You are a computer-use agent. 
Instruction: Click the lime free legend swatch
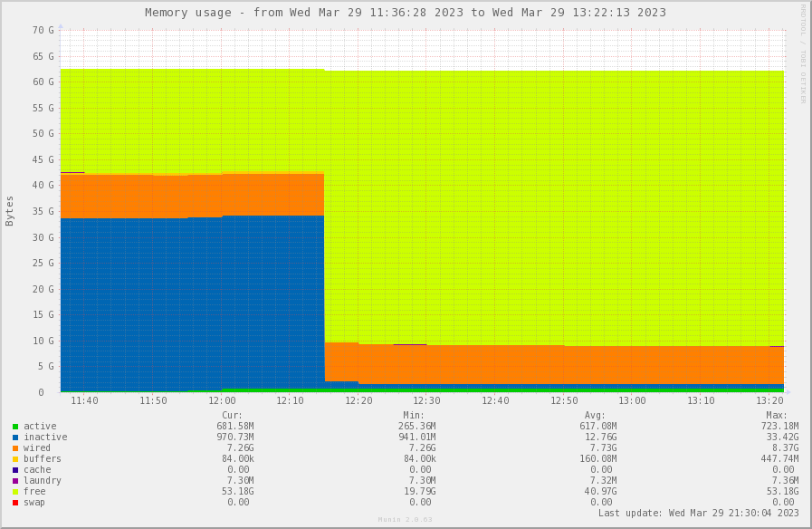[x=15, y=492]
